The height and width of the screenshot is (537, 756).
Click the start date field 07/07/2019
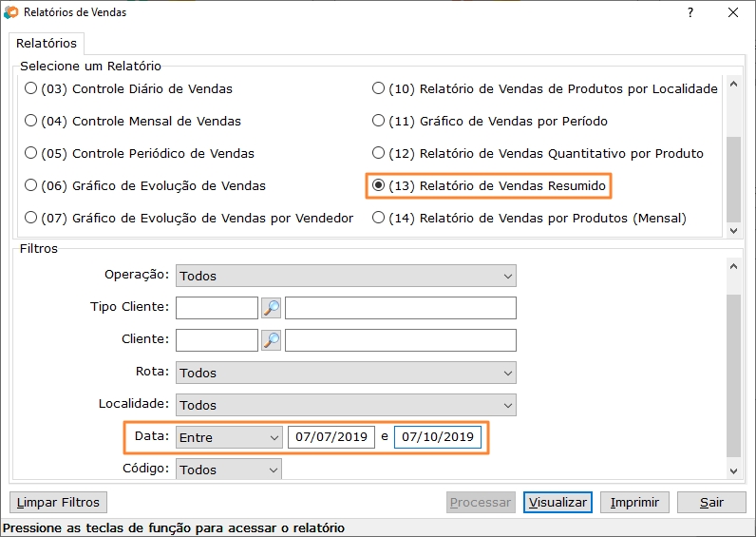(x=331, y=437)
